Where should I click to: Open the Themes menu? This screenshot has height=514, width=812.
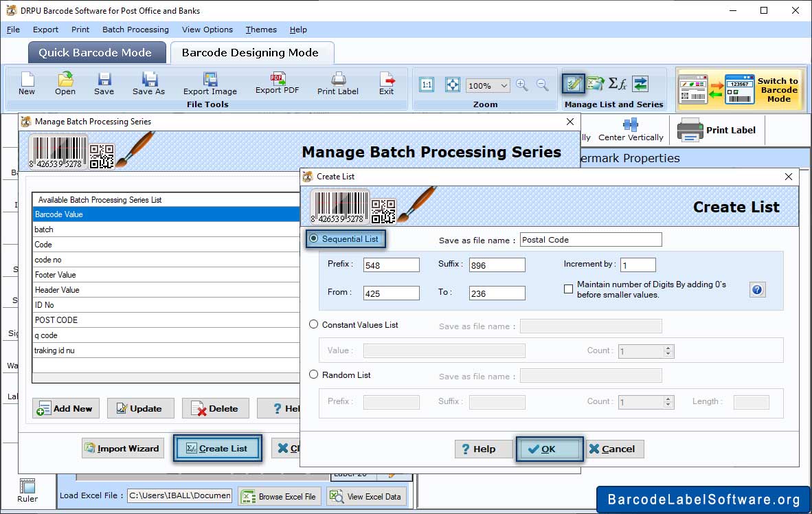point(261,30)
